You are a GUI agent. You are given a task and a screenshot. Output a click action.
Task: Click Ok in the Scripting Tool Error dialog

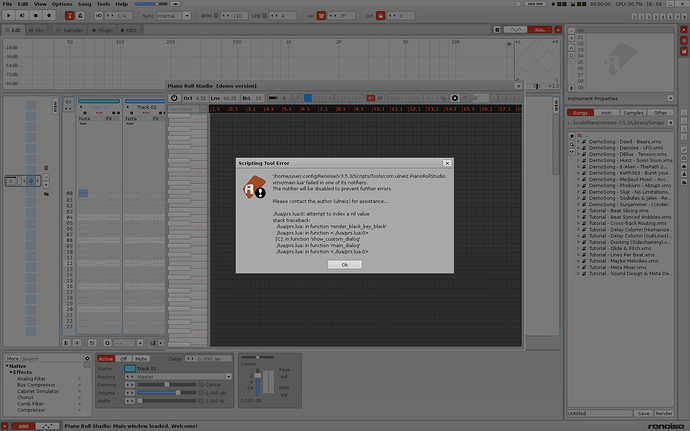pos(344,265)
